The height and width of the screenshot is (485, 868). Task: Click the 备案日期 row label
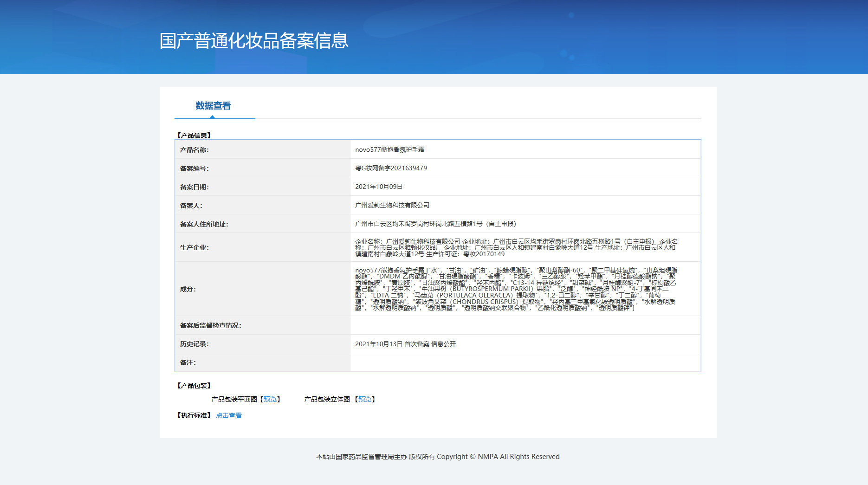(x=194, y=187)
